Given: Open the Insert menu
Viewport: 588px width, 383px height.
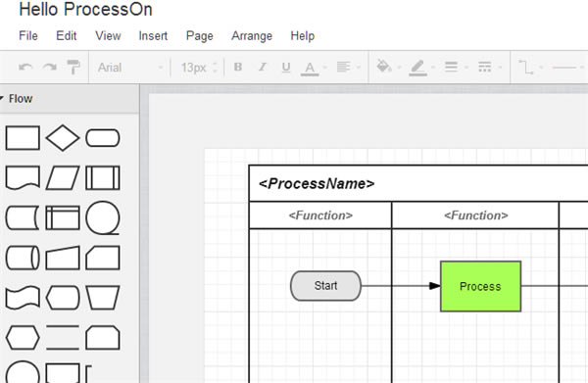Looking at the screenshot, I should point(153,36).
